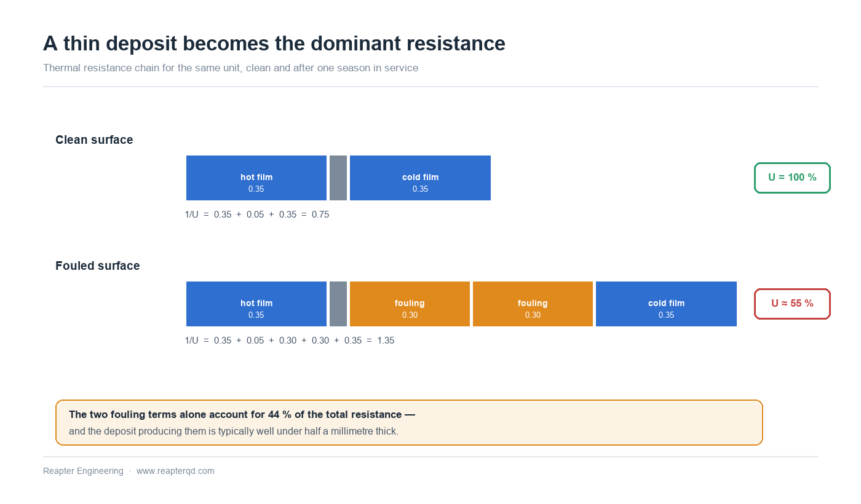Viewport: 861px width, 504px height.
Task: Select the clean surface cold film block
Action: tap(420, 178)
